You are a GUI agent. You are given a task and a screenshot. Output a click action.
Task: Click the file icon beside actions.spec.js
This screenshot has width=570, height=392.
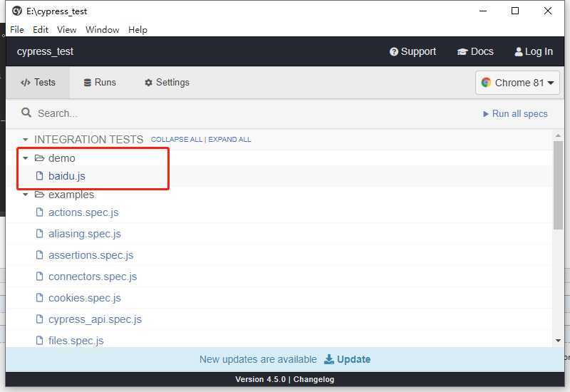click(x=39, y=212)
